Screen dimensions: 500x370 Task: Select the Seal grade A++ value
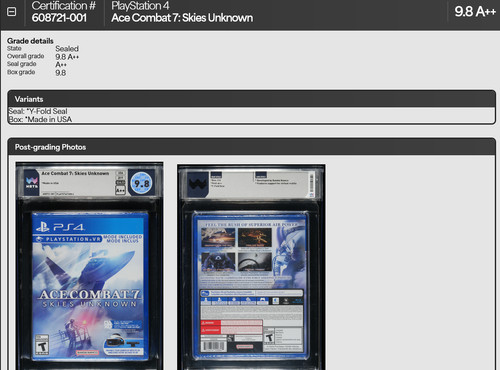click(61, 65)
